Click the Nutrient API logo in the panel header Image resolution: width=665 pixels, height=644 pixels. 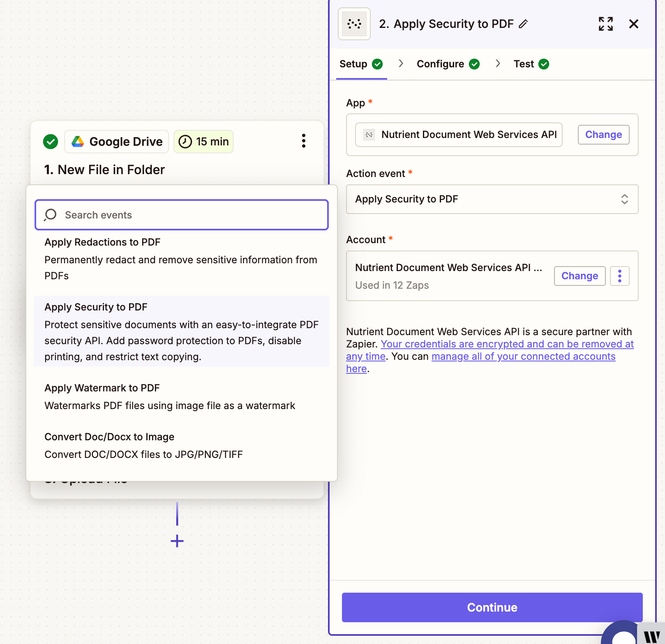[354, 24]
